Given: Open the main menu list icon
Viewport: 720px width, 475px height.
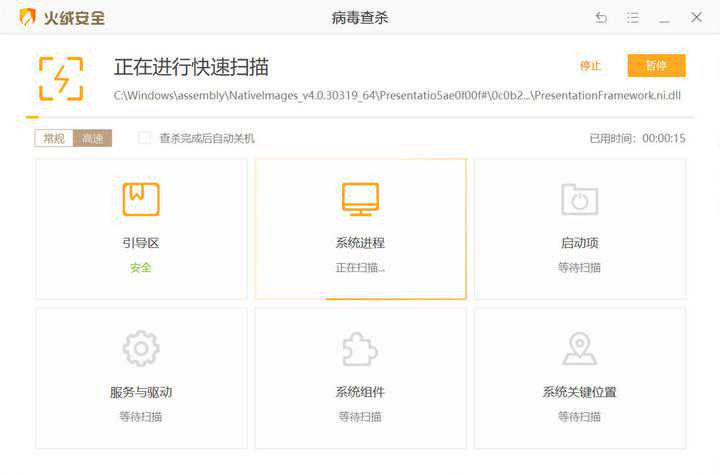Looking at the screenshot, I should pyautogui.click(x=633, y=18).
